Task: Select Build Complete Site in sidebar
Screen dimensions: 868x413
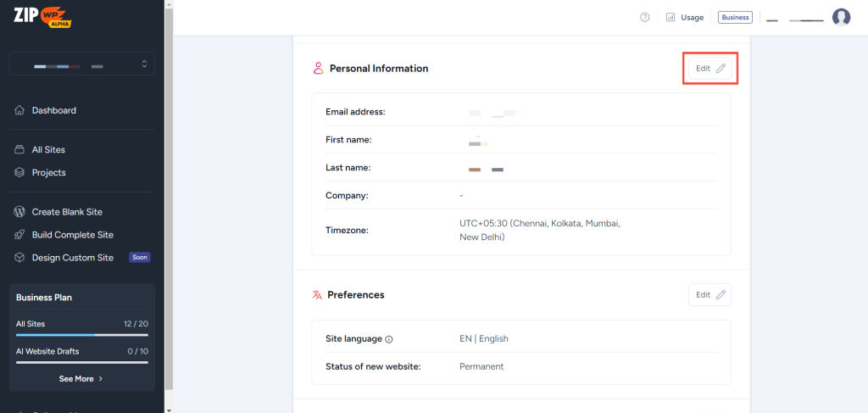Action: [x=72, y=235]
